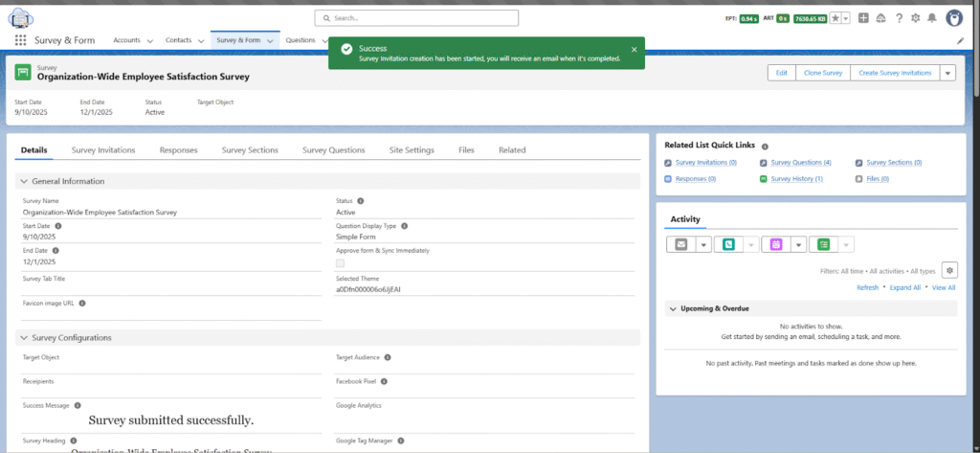Viewport: 980px width, 453px height.
Task: Open the App Launcher grid icon
Action: point(20,40)
